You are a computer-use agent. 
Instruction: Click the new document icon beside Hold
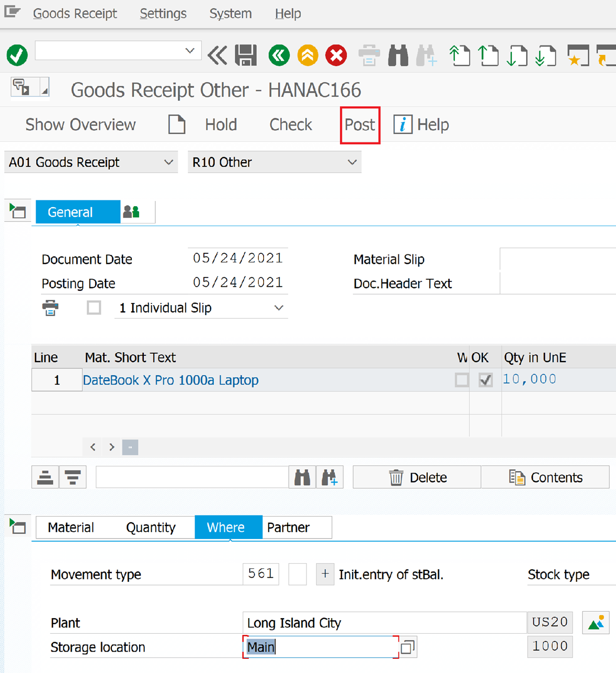[177, 125]
